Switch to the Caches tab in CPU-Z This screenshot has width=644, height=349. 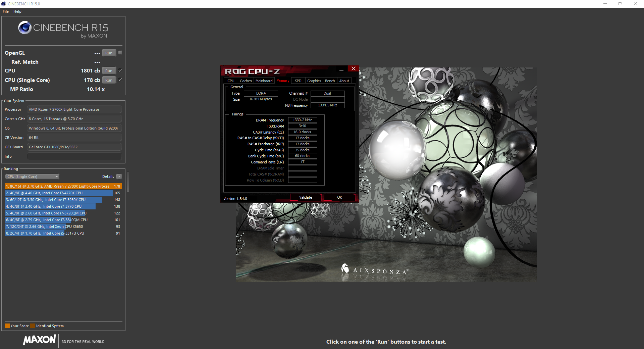point(246,81)
